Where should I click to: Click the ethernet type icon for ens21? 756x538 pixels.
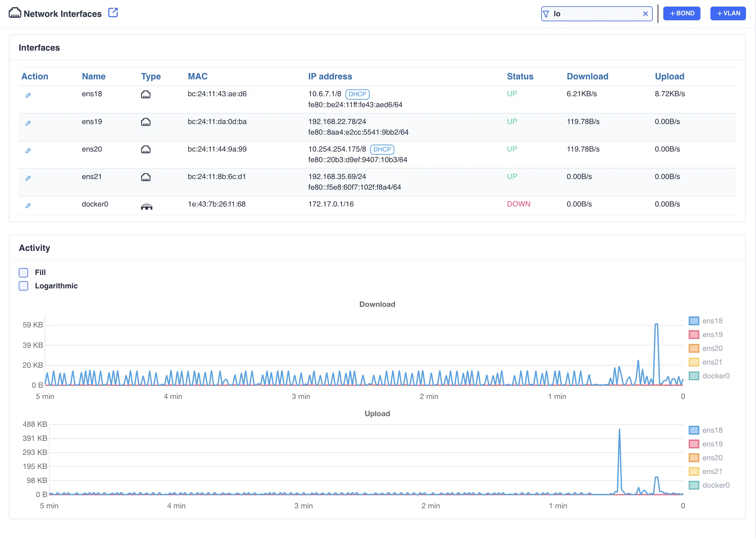pyautogui.click(x=146, y=177)
